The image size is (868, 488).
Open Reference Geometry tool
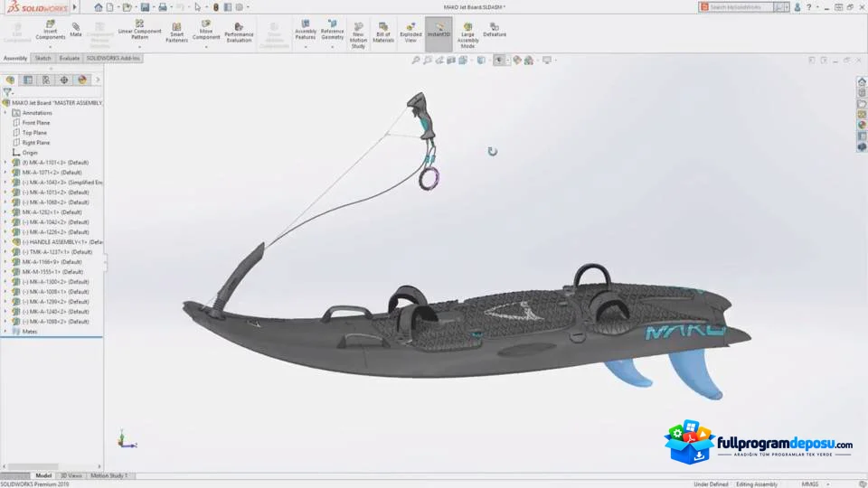(x=332, y=30)
